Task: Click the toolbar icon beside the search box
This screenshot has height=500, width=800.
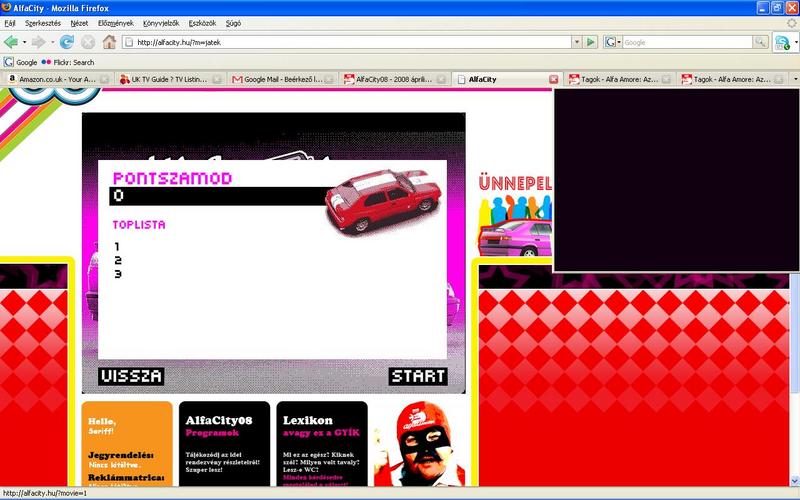Action: (x=782, y=42)
